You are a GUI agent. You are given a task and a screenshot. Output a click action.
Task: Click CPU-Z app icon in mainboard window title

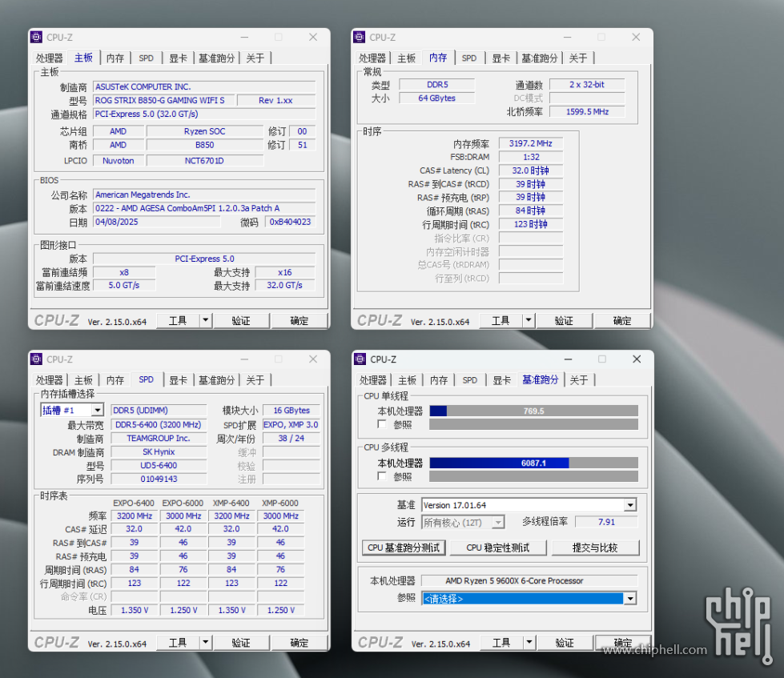[x=37, y=38]
